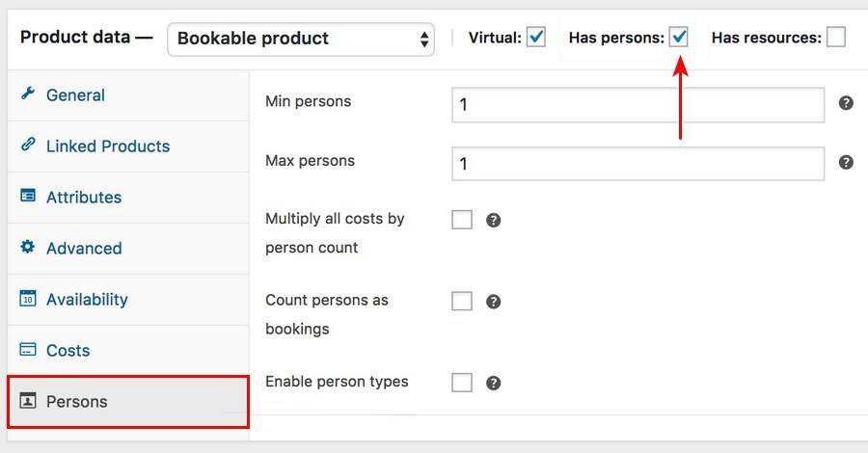Viewport: 868px width, 453px height.
Task: Click the Linked Products link icon
Action: pos(28,146)
